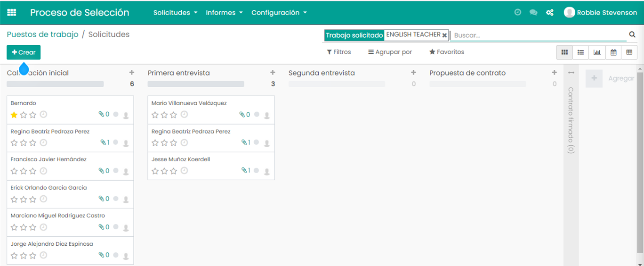Open the Agrupar por menu
The height and width of the screenshot is (266, 644).
[390, 52]
